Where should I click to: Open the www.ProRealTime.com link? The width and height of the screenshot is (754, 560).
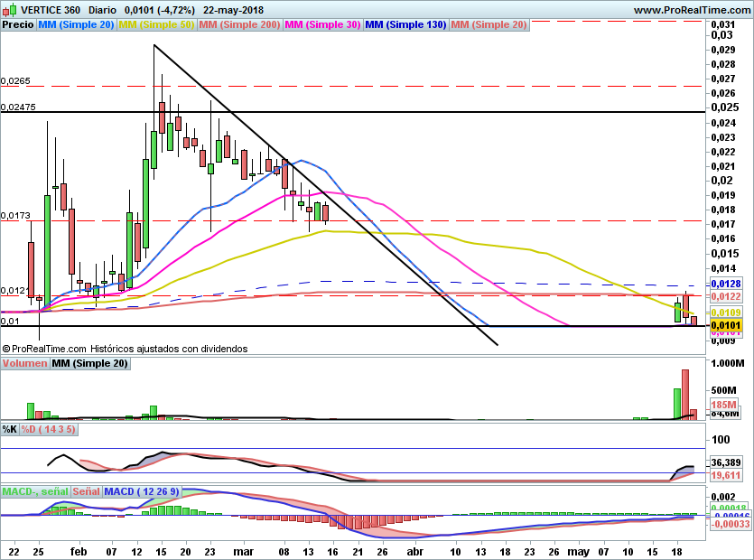click(x=691, y=9)
